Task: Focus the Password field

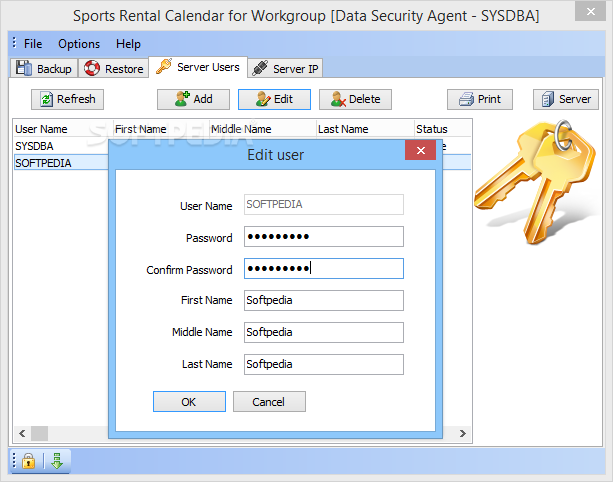Action: point(324,237)
